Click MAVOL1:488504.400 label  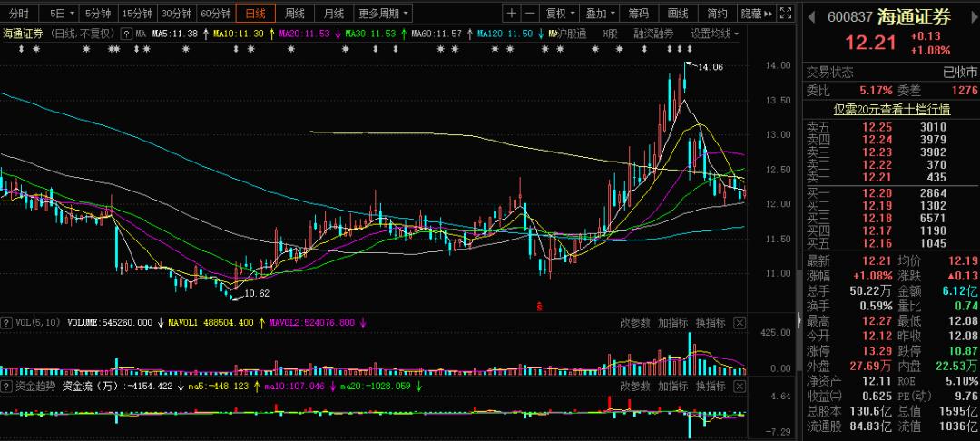point(211,323)
